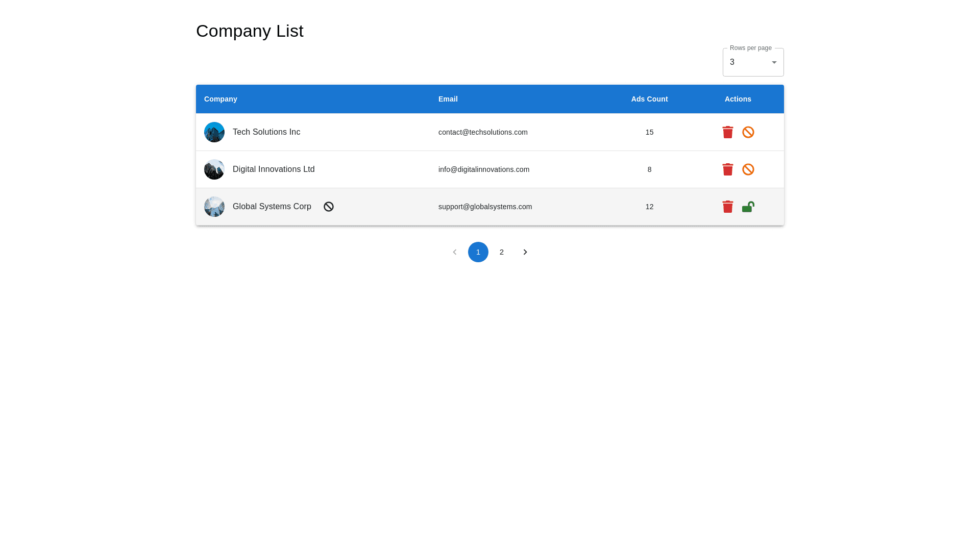Click blocked status icon beside Global Systems Corp
Image resolution: width=980 pixels, height=551 pixels.
coord(329,207)
